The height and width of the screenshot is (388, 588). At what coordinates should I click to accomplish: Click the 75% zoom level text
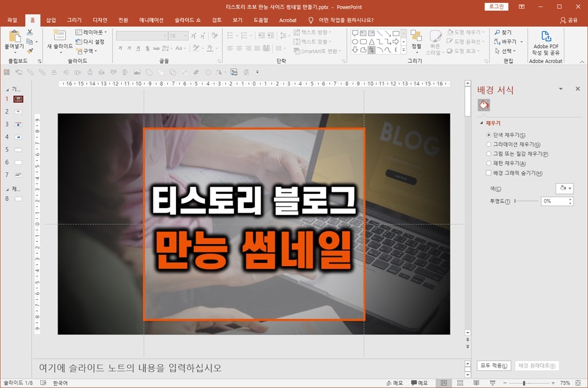(x=565, y=383)
